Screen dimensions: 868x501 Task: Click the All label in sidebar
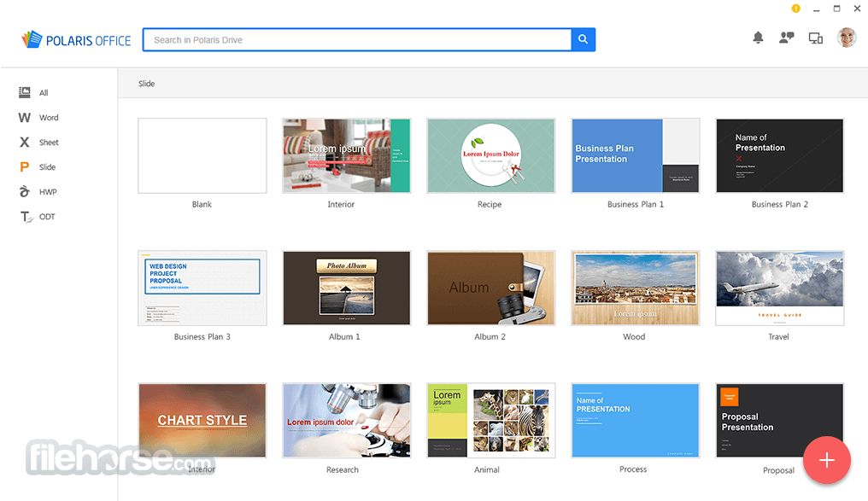tap(44, 93)
